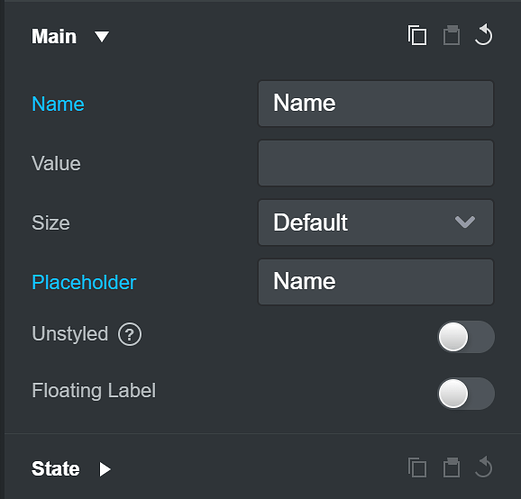521x499 pixels.
Task: Click the Size label
Action: [x=51, y=223]
